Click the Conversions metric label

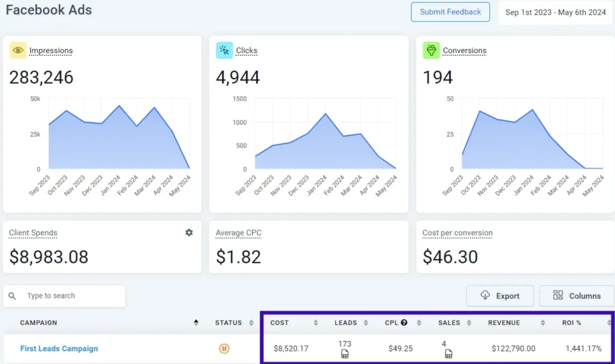[464, 51]
